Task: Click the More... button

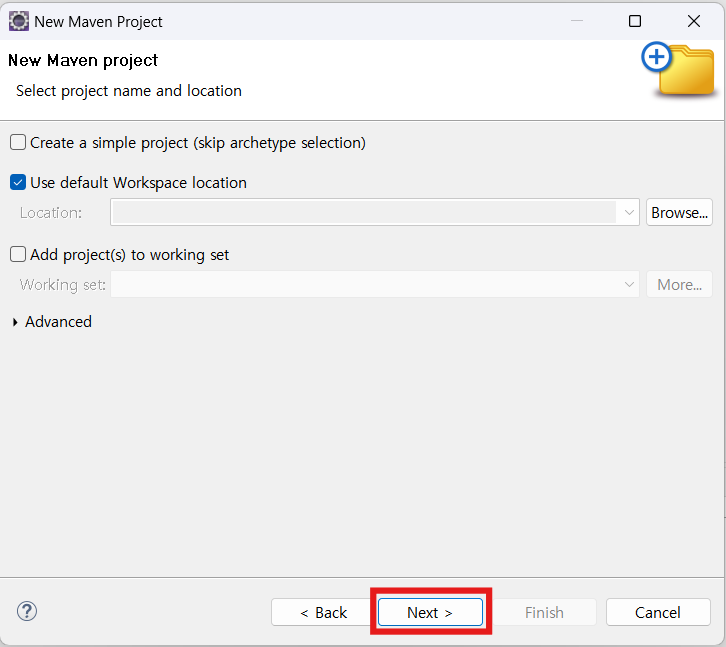Action: click(x=679, y=284)
